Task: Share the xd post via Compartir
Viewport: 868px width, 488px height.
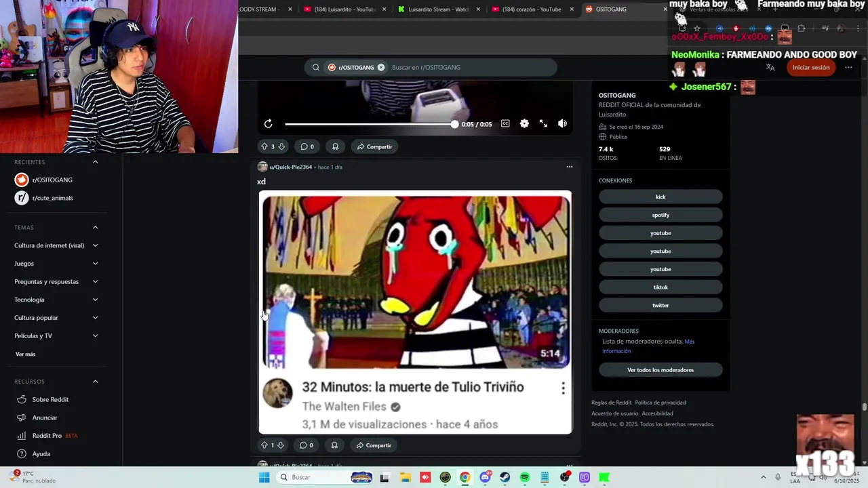Action: point(374,445)
